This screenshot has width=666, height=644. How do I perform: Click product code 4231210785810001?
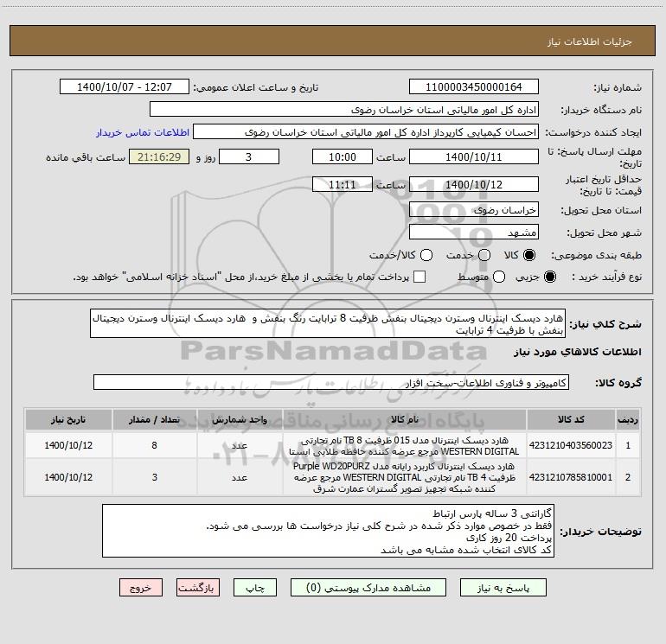tap(571, 477)
